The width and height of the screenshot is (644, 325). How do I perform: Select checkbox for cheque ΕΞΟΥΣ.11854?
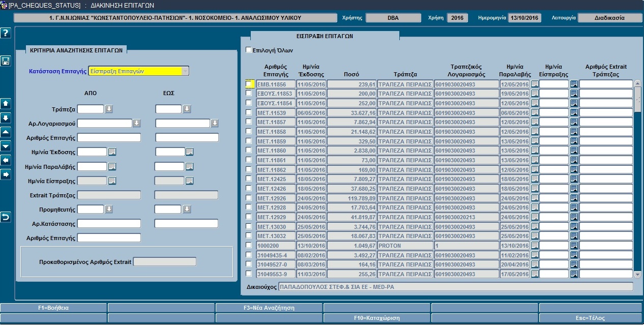point(249,103)
